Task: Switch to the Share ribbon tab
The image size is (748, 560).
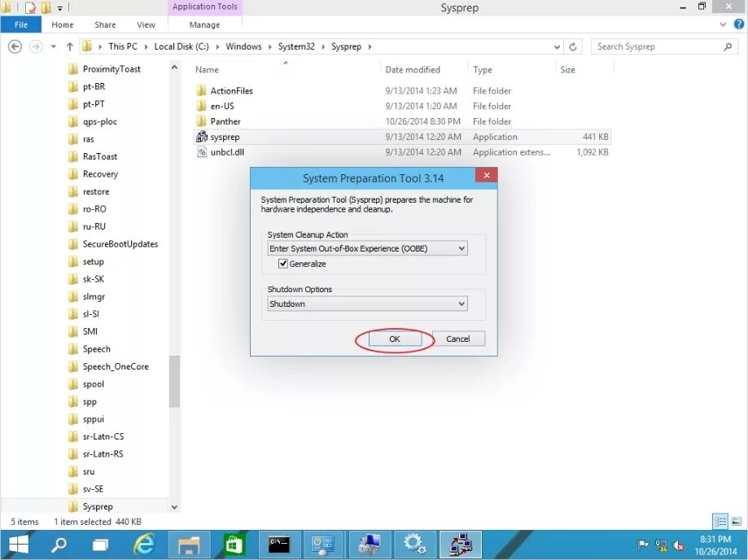Action: pyautogui.click(x=105, y=24)
